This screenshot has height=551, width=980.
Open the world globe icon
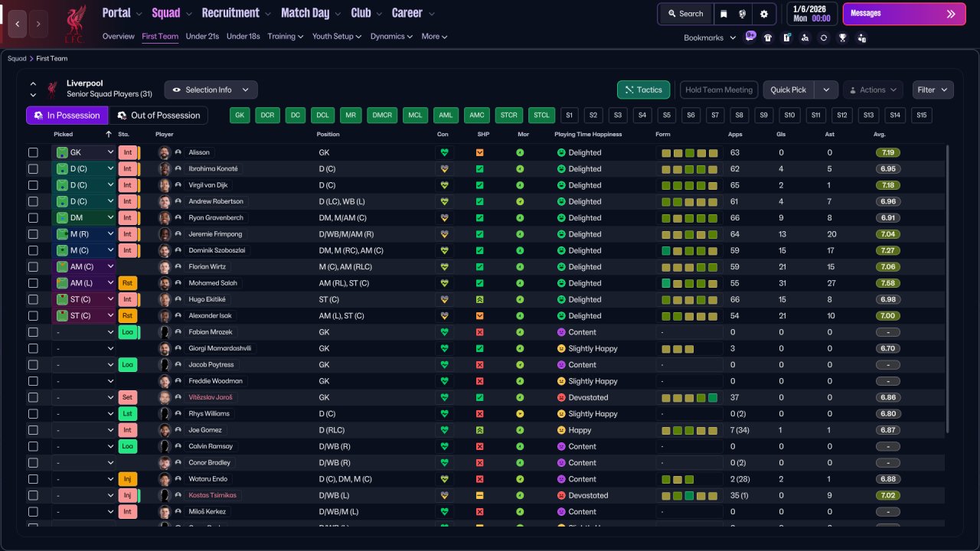coord(743,14)
